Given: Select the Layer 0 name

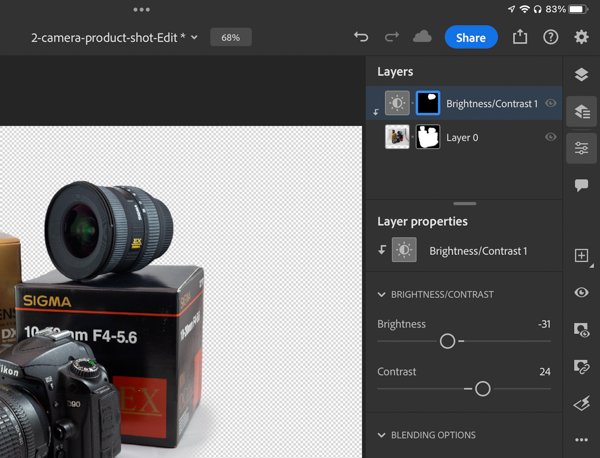Looking at the screenshot, I should [462, 137].
